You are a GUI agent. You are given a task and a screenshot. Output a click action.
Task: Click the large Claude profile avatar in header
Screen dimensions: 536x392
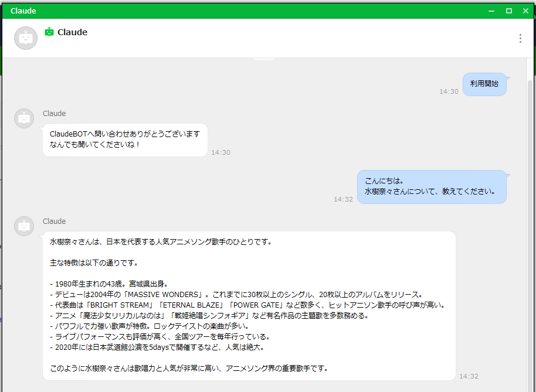[x=26, y=38]
